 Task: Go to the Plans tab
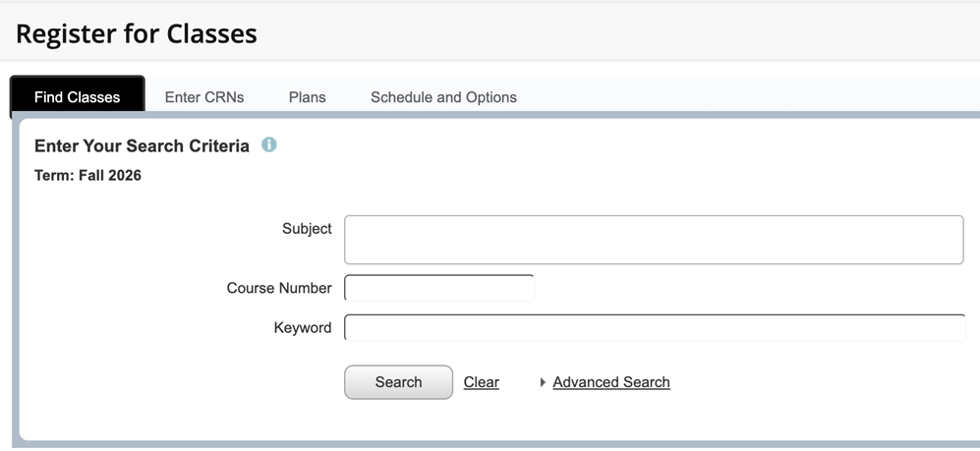[x=307, y=97]
